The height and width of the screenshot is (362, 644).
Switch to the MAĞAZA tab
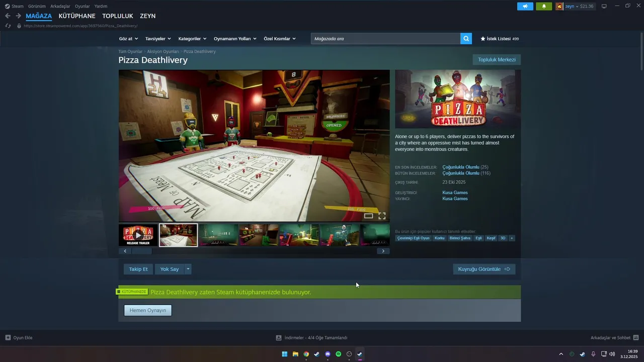click(x=39, y=16)
